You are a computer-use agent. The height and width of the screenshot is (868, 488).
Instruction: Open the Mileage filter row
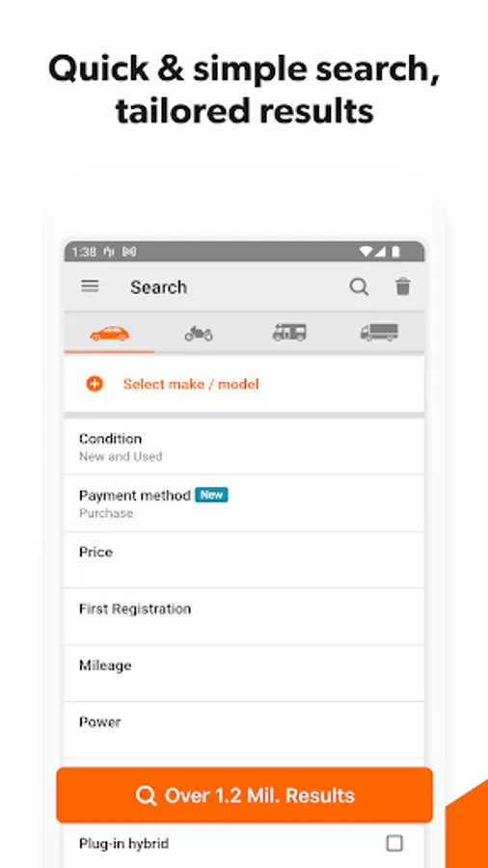(244, 673)
